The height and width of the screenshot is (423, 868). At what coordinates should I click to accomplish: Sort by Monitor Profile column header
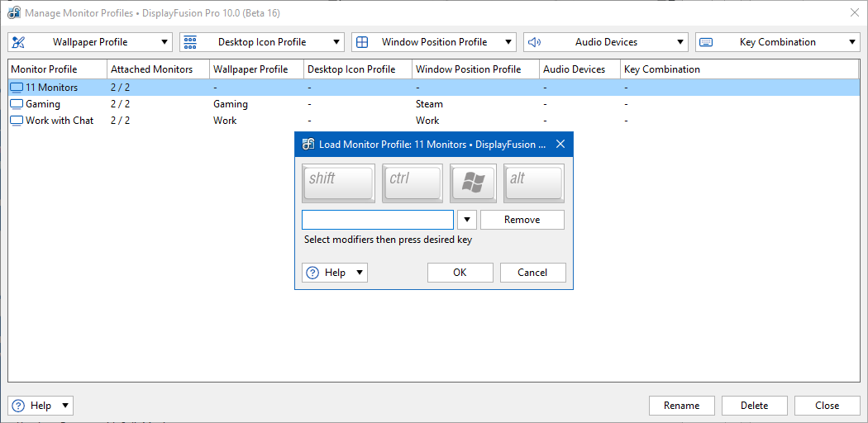pos(58,69)
